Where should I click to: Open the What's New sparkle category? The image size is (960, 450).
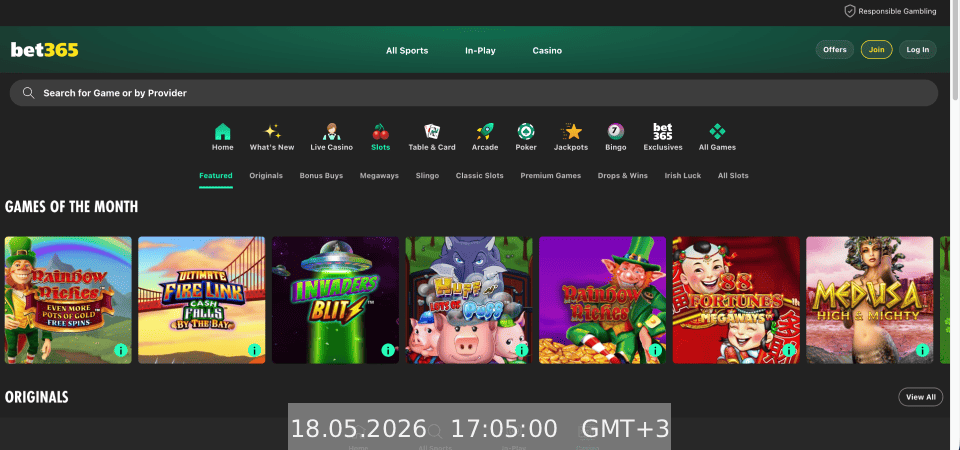pyautogui.click(x=272, y=137)
